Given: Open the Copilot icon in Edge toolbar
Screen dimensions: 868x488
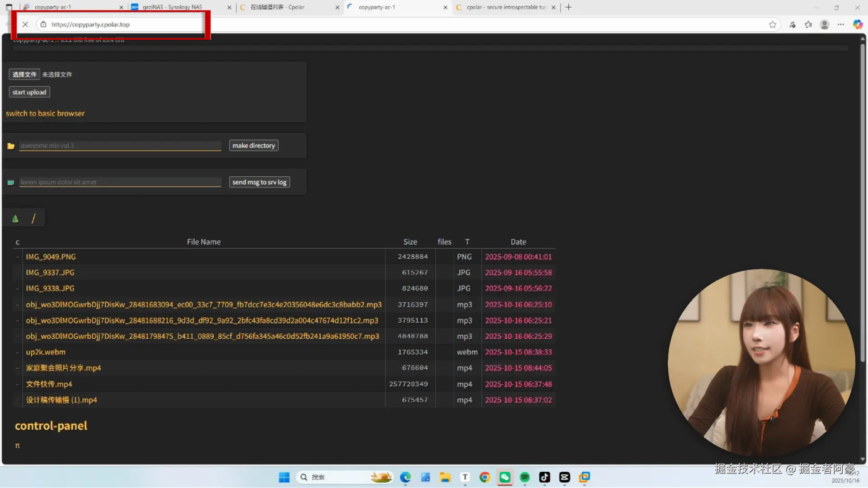Looking at the screenshot, I should point(858,24).
